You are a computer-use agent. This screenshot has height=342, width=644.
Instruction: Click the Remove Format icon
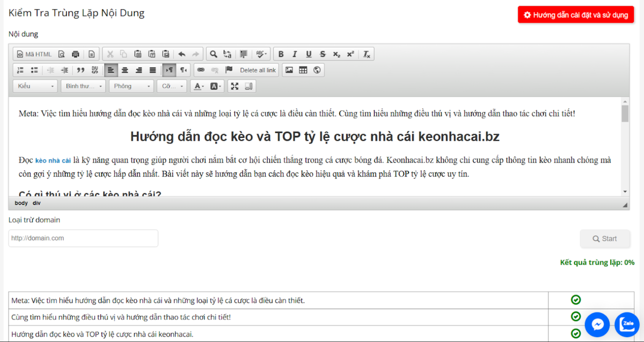tap(367, 54)
